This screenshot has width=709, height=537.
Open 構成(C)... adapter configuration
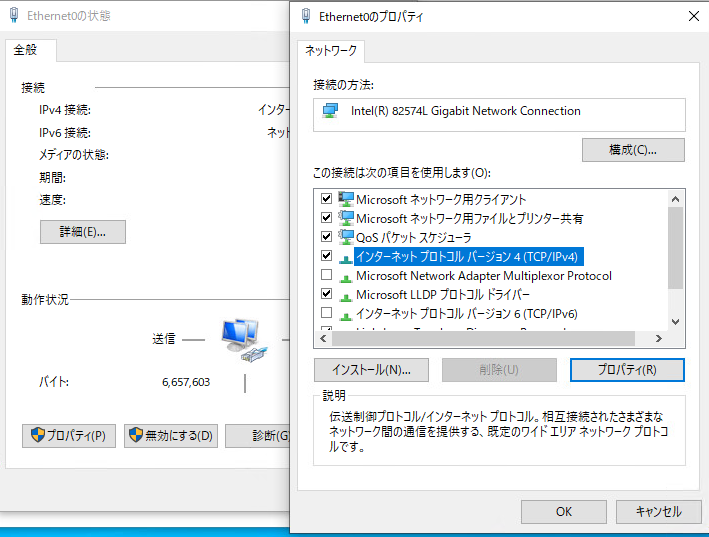pos(633,150)
